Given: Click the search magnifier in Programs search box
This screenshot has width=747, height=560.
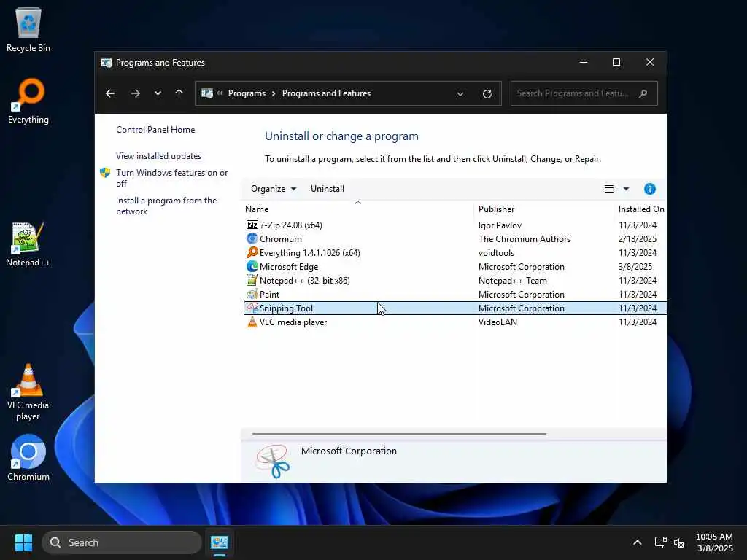Looking at the screenshot, I should pos(643,93).
